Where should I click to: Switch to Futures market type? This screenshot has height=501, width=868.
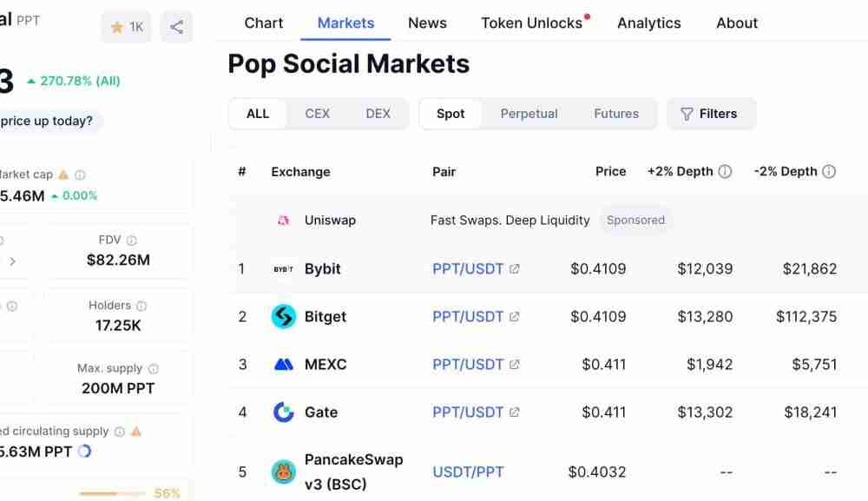616,114
